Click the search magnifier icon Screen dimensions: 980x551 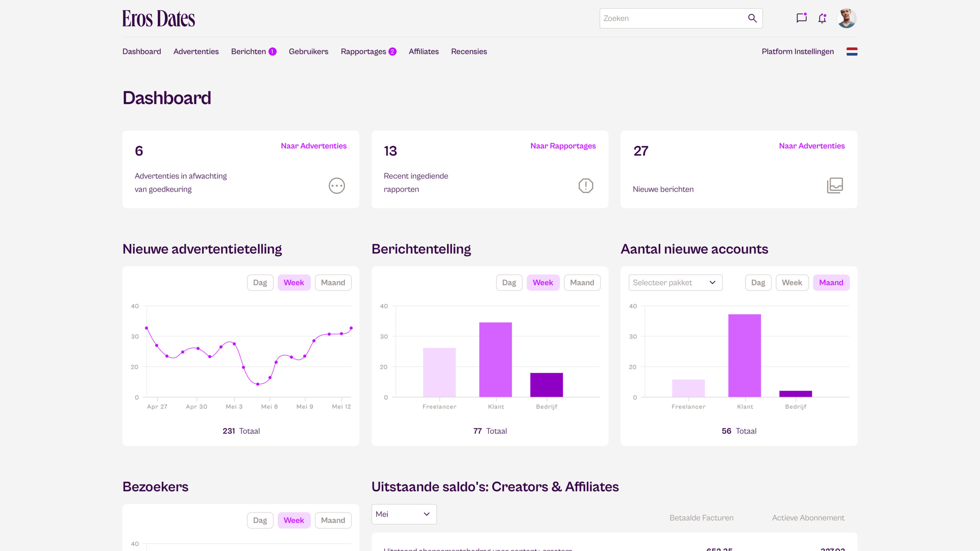pyautogui.click(x=752, y=18)
